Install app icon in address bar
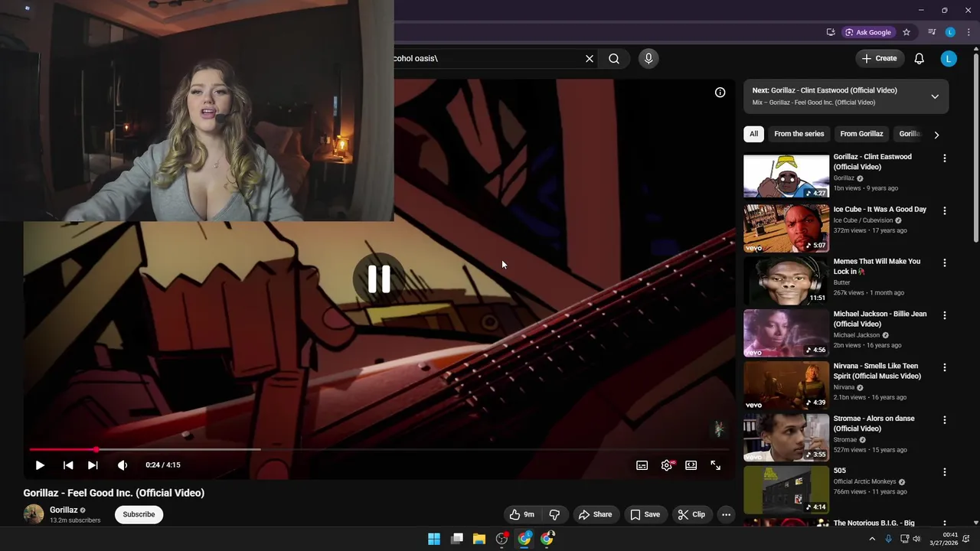980x551 pixels. click(831, 32)
